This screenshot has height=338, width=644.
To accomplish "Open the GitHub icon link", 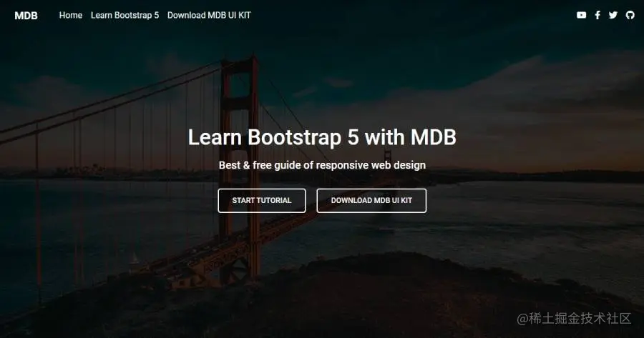I will click(x=630, y=15).
